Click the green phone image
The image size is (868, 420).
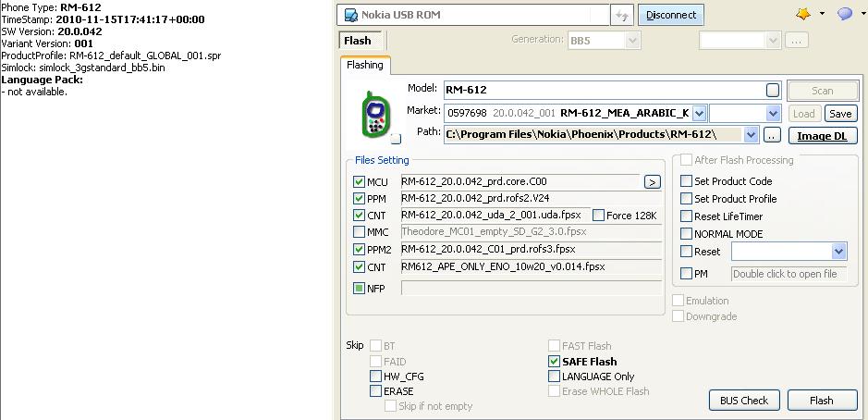tap(374, 115)
